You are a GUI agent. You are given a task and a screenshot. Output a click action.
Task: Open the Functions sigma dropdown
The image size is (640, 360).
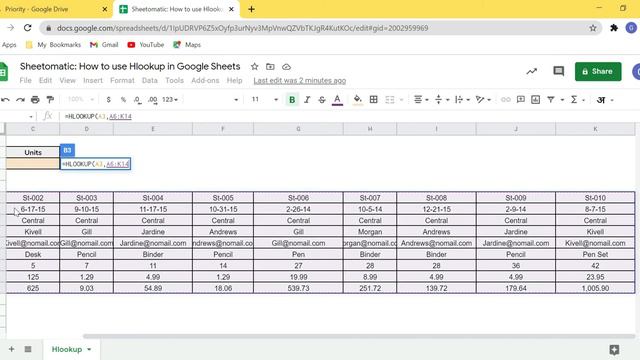[577, 100]
